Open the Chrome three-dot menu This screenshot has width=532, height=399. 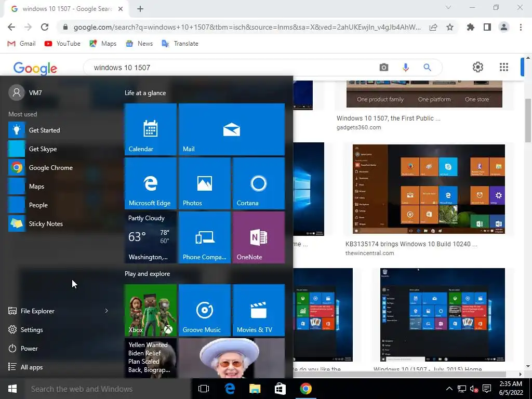(x=521, y=27)
